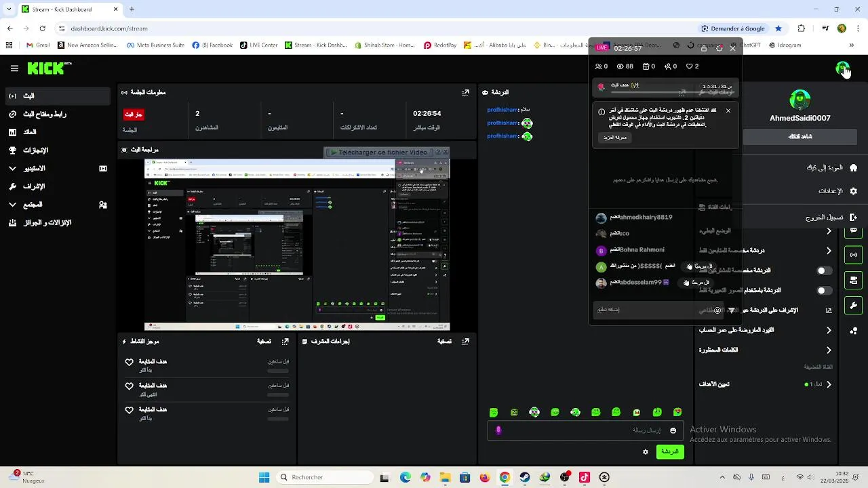Pop out the معلومات الجلسة panel
The height and width of the screenshot is (488, 868).
pos(466,92)
